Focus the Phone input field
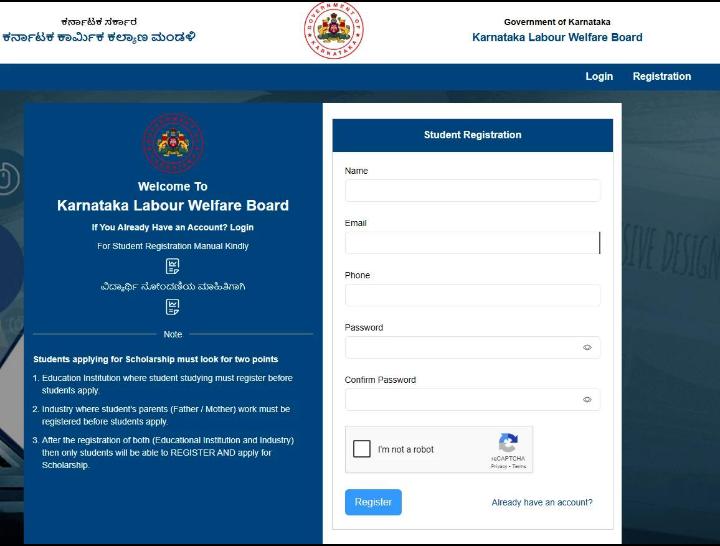This screenshot has height=546, width=720. pyautogui.click(x=472, y=295)
